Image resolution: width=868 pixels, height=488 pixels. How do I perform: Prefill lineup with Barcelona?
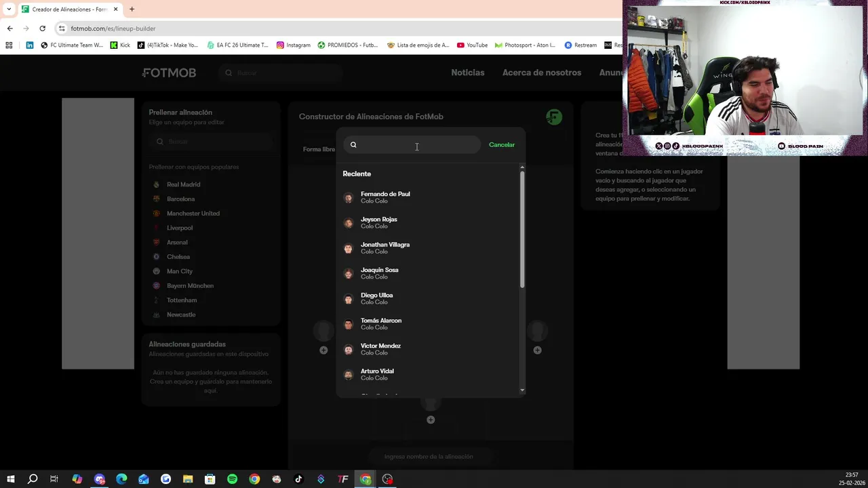click(x=180, y=199)
